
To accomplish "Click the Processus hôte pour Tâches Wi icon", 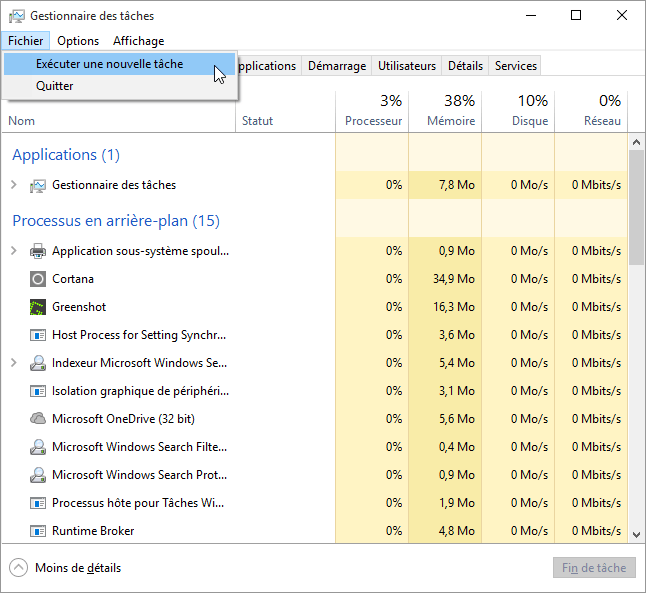I will click(38, 503).
